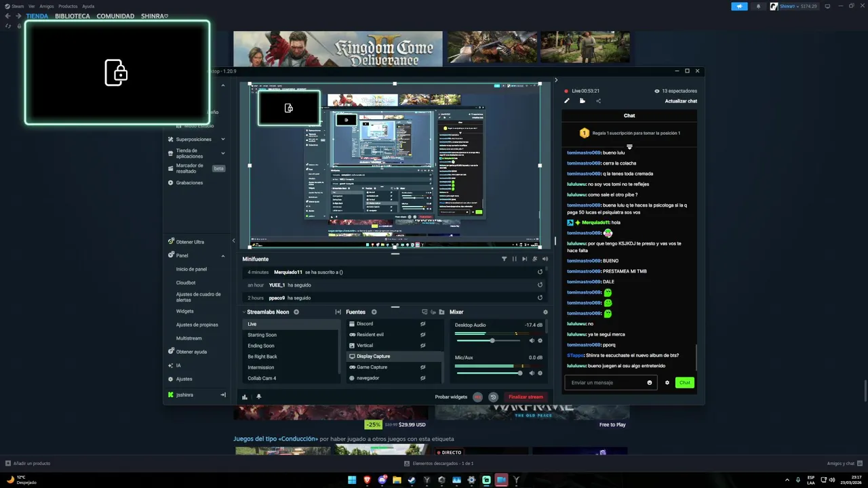Screen dimensions: 868x488
Task: Toggle Minifuente alert volume speaker icon
Action: coord(545,259)
